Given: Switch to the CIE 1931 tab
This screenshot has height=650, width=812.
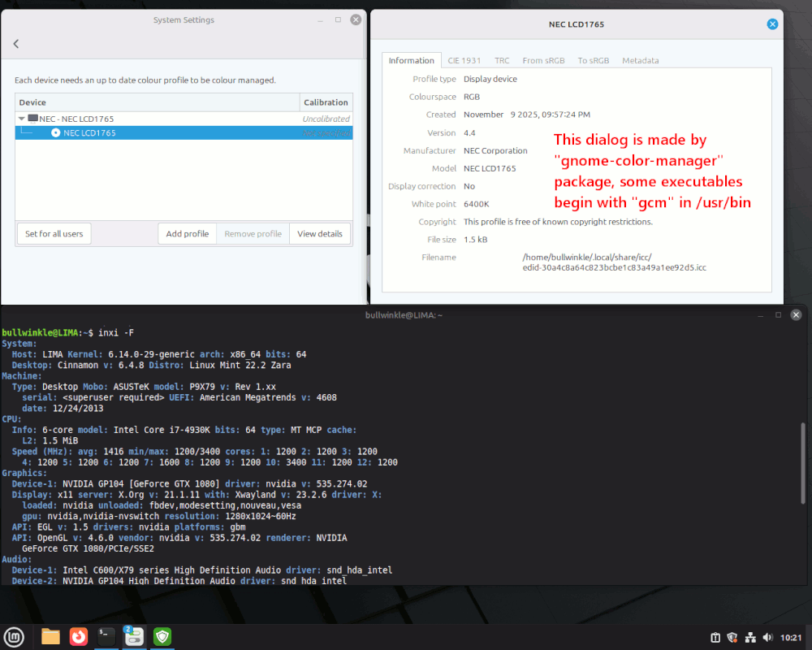Looking at the screenshot, I should (464, 61).
